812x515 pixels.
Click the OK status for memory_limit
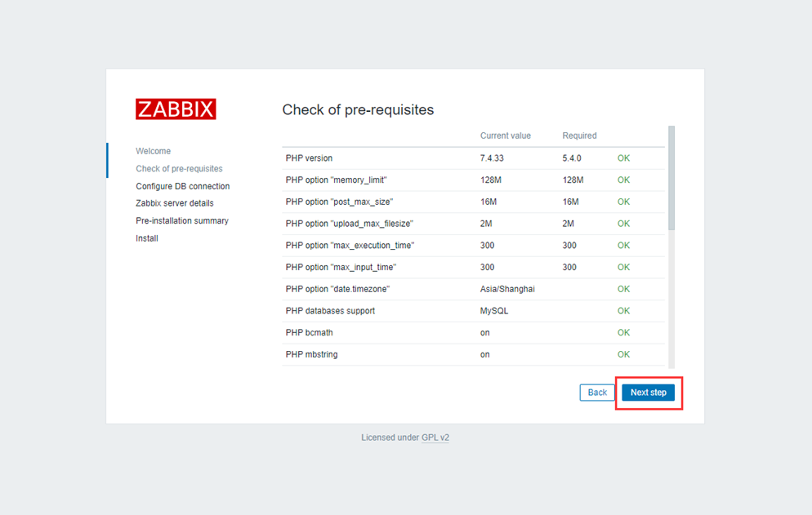coord(623,180)
